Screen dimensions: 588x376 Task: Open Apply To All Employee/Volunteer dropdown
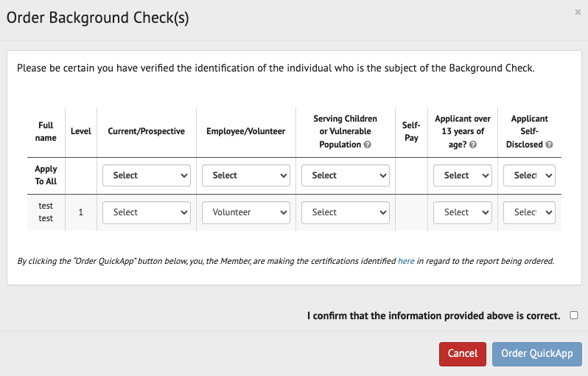coord(246,175)
